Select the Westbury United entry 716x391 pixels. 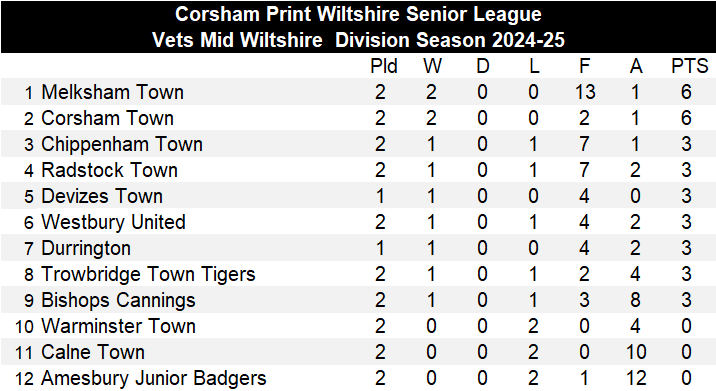point(113,222)
